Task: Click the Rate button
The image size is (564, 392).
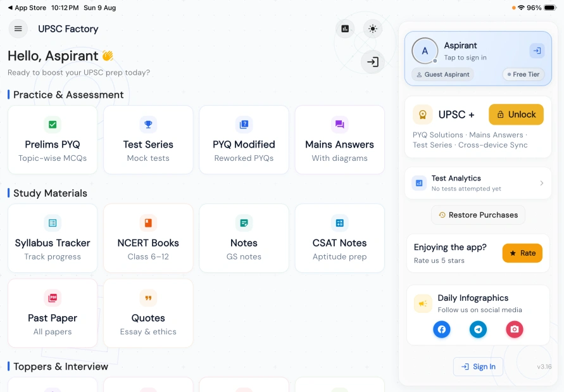Action: point(522,253)
